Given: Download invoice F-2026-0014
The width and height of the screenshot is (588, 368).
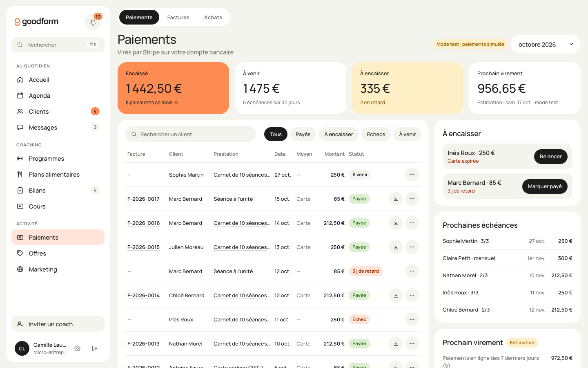Looking at the screenshot, I should pyautogui.click(x=396, y=295).
